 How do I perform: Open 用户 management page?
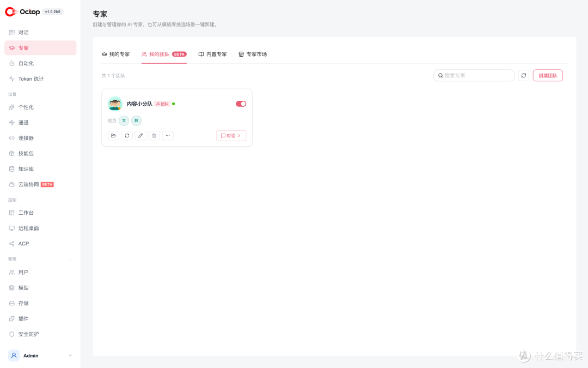tap(40, 272)
